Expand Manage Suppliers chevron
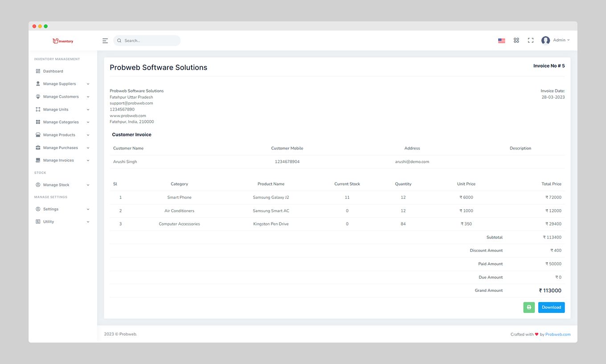Viewport: 606px width, 364px height. (x=88, y=84)
